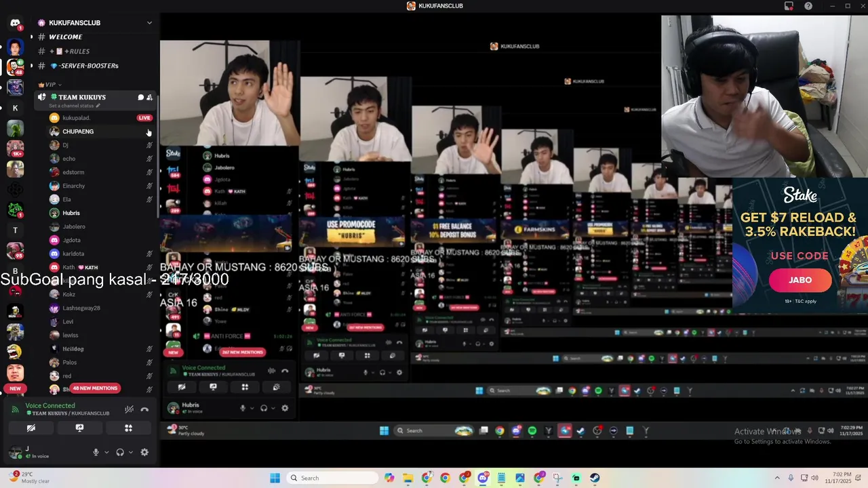Open Copilot from the Windows taskbar
The height and width of the screenshot is (488, 868).
pyautogui.click(x=389, y=478)
